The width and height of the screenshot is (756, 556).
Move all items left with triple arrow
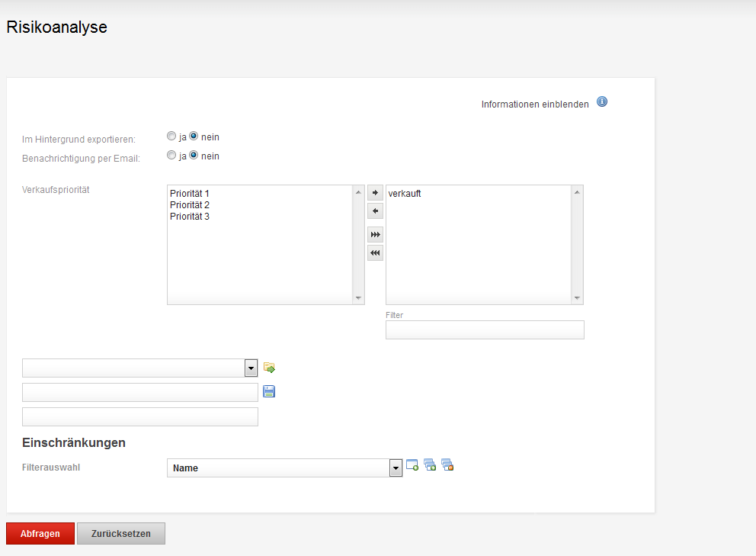(375, 253)
